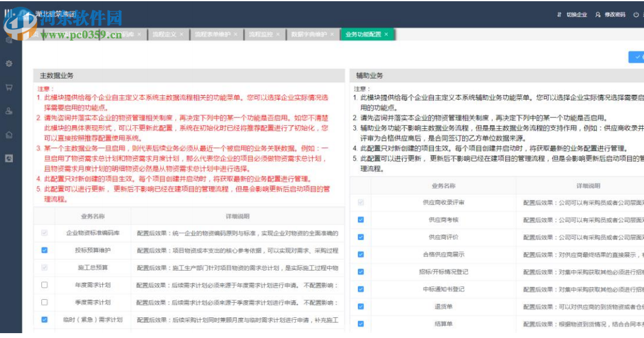Click the 中标通知书登记 name cell

[444, 289]
